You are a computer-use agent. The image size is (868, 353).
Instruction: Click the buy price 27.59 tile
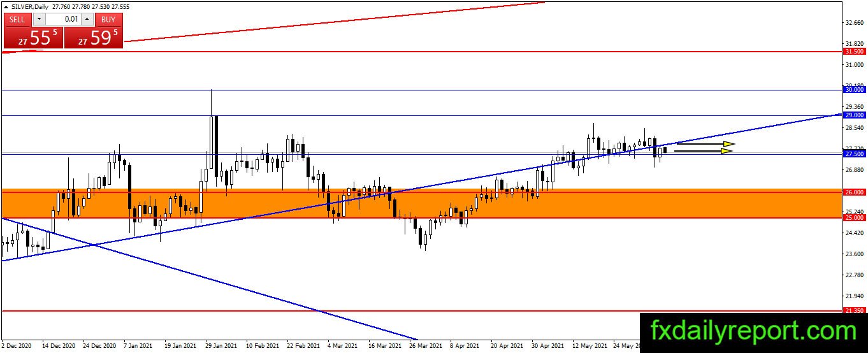pyautogui.click(x=93, y=38)
